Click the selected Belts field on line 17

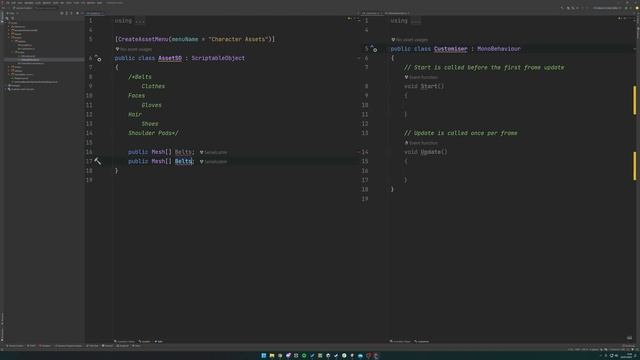(x=183, y=161)
